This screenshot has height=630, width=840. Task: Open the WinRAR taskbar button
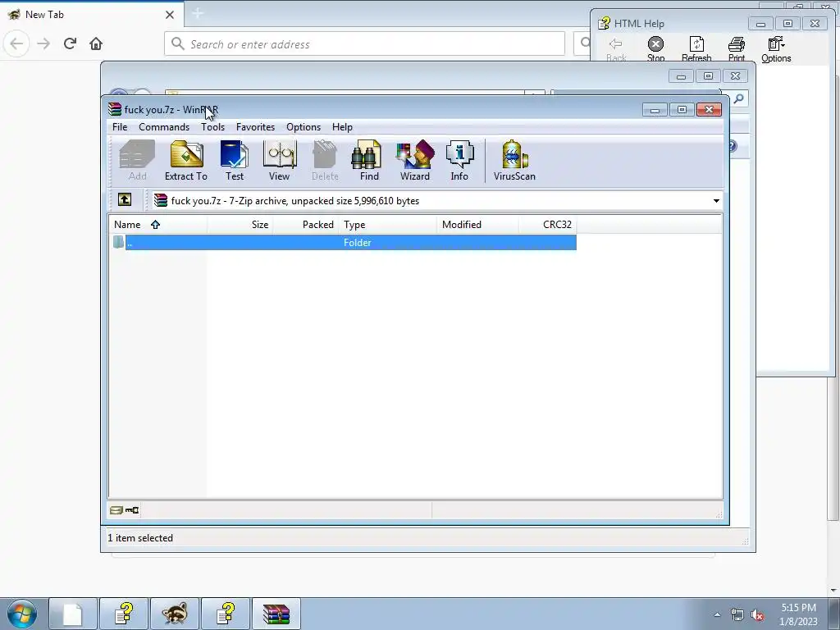(276, 614)
